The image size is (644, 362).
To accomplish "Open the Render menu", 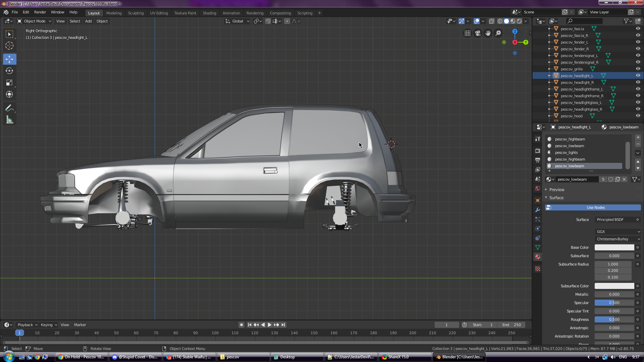I will 40,12.
